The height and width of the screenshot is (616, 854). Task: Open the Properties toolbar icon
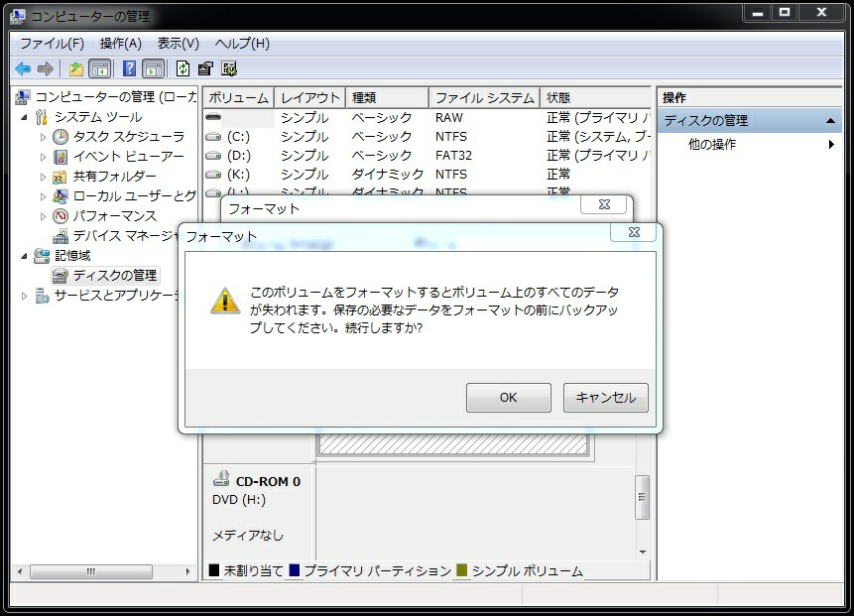click(x=205, y=68)
